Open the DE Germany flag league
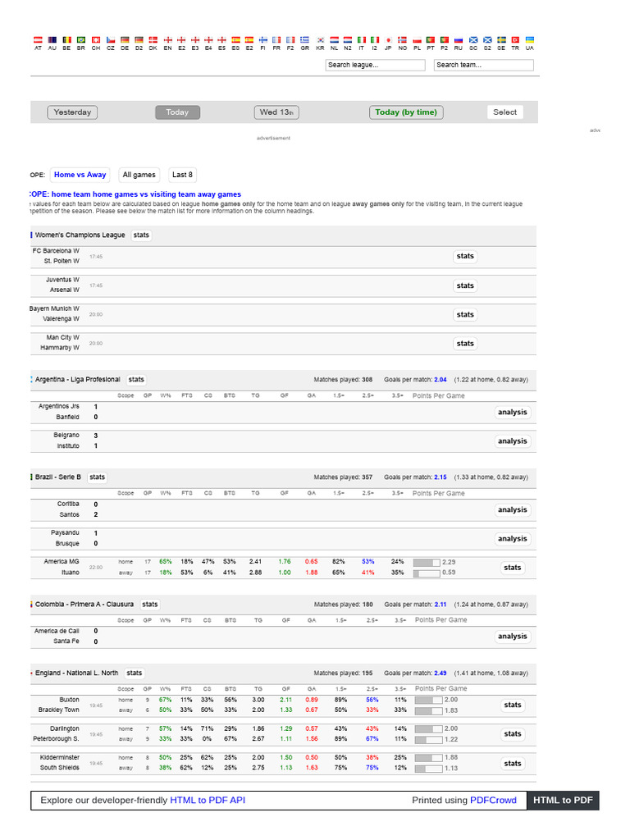 125,40
